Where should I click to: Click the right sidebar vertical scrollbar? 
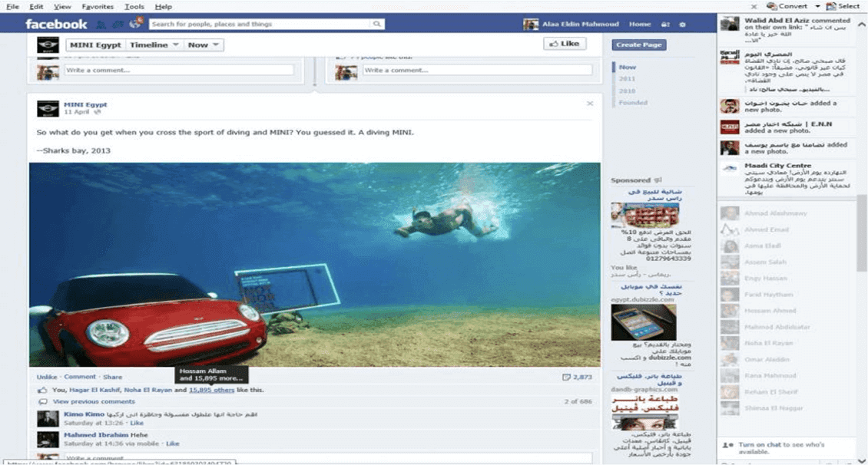862,232
